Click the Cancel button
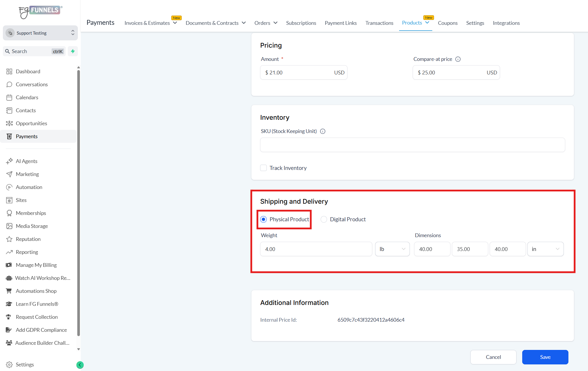The height and width of the screenshot is (371, 588). click(x=493, y=357)
